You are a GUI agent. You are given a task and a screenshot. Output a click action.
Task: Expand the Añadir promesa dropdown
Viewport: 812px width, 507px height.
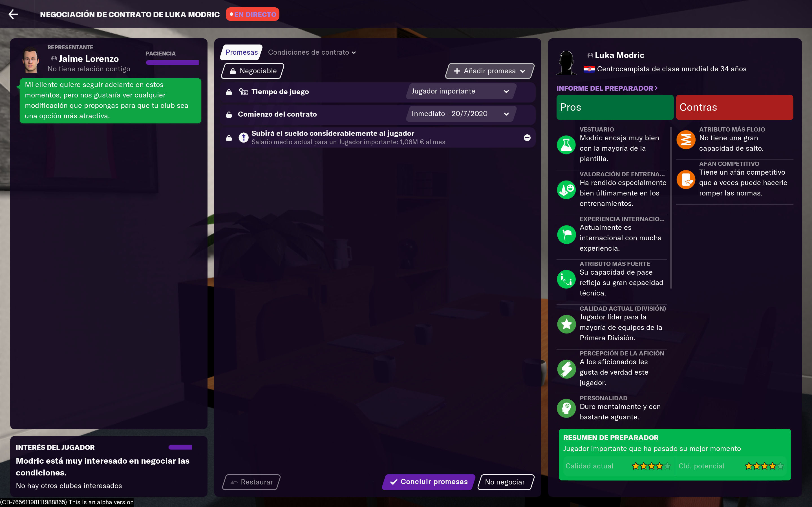point(489,71)
